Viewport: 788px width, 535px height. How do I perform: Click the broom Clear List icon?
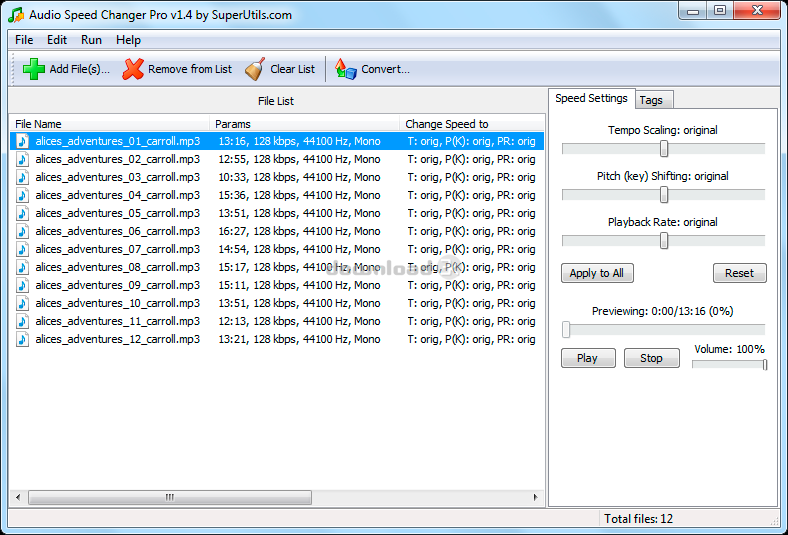click(x=255, y=69)
